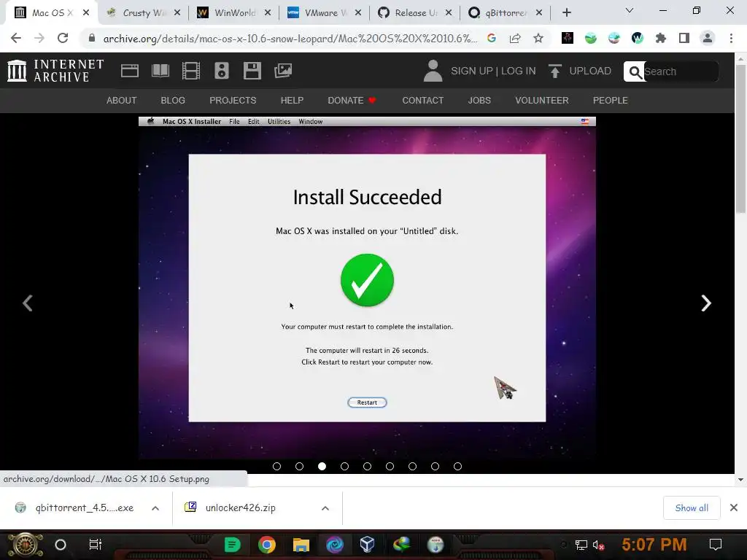Show next carousel image
Screen dimensions: 747x560
[x=706, y=303]
